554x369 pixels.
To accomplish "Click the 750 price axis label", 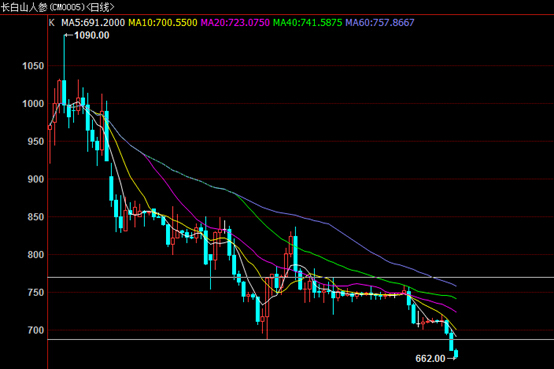I will 36,293.
